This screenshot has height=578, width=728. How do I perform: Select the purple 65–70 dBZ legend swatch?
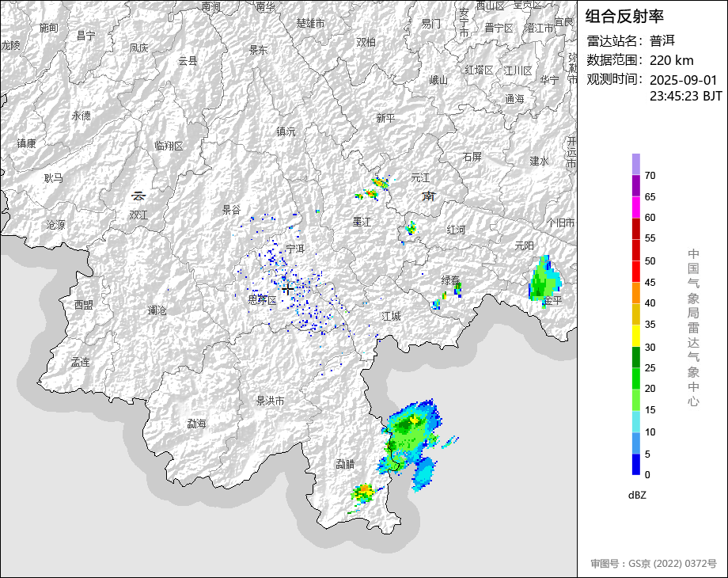point(635,185)
